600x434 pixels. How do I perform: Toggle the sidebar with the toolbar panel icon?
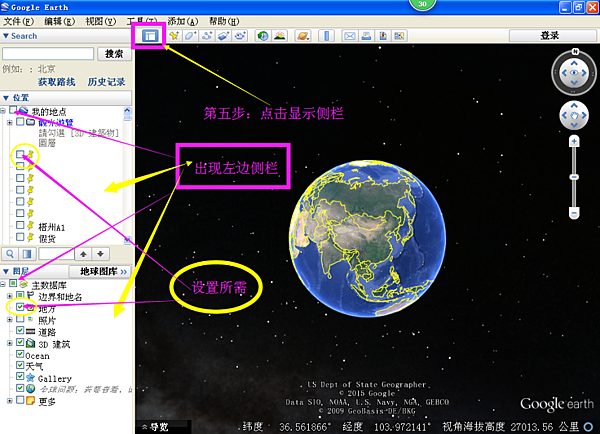[150, 36]
